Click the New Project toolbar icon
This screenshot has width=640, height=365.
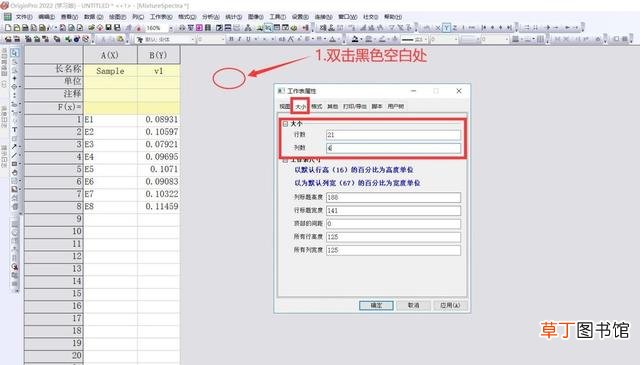pyautogui.click(x=8, y=28)
